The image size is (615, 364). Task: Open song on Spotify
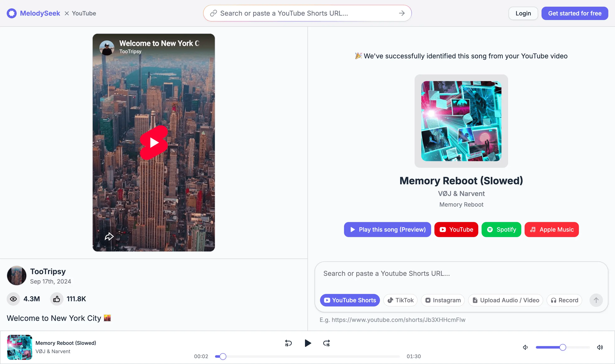click(501, 230)
